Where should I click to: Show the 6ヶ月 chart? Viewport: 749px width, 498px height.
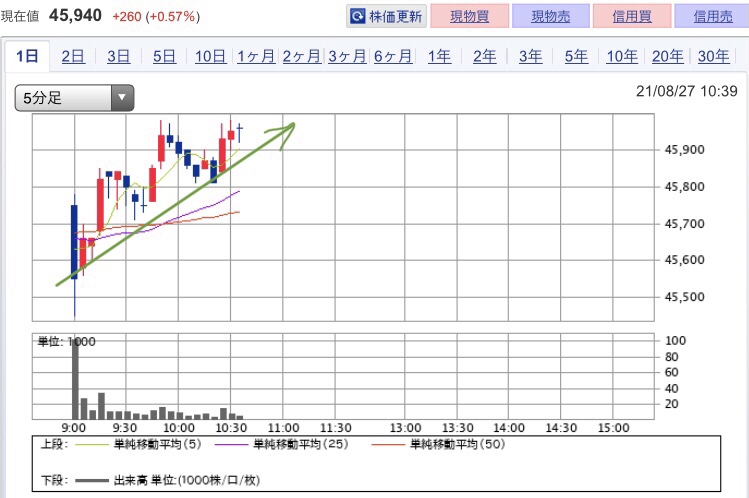tap(393, 56)
